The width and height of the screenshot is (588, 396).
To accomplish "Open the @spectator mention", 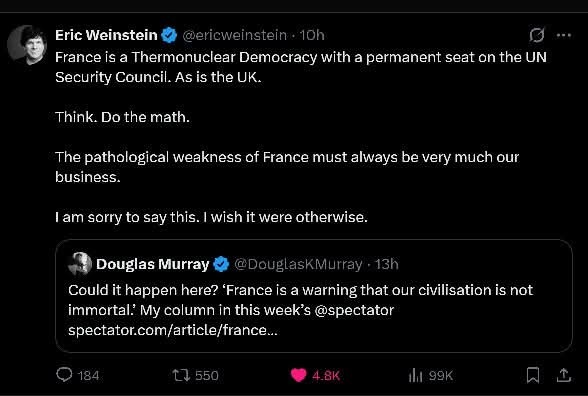I will (354, 310).
